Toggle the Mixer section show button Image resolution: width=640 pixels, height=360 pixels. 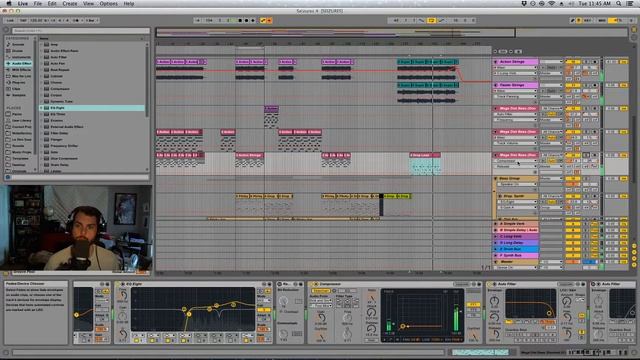point(634,259)
